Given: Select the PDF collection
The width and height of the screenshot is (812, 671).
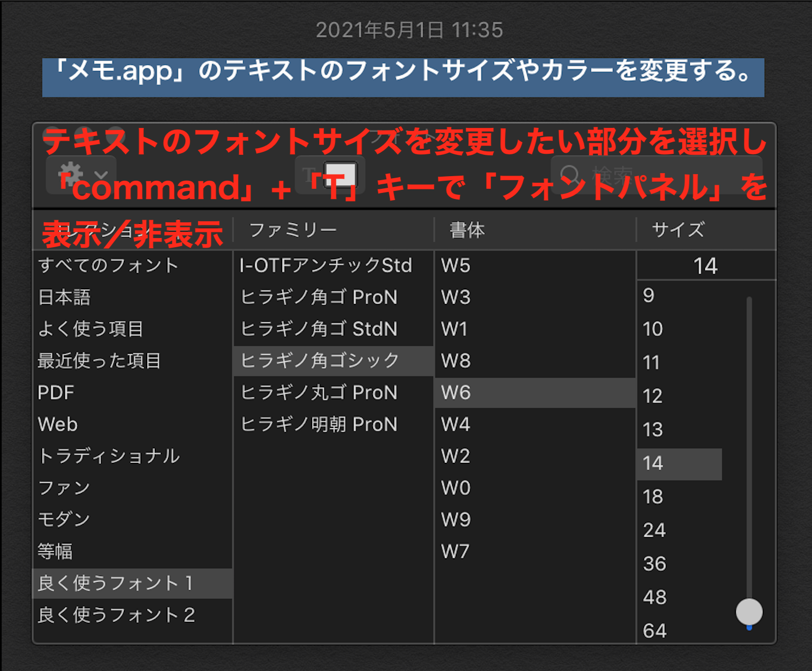Looking at the screenshot, I should click(x=132, y=392).
